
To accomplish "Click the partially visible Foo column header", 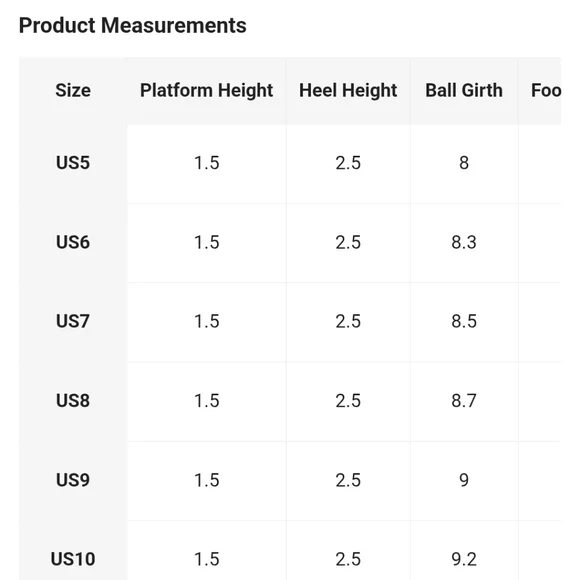I will [546, 90].
